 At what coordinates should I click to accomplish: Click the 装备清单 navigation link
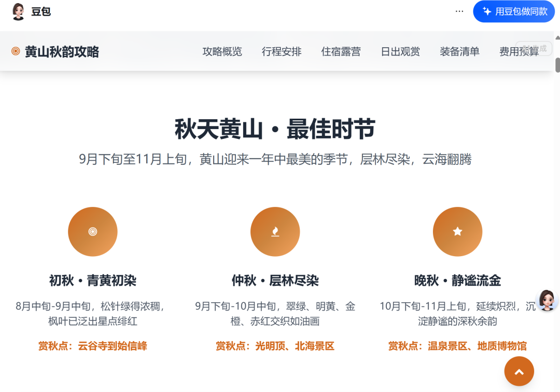point(459,51)
